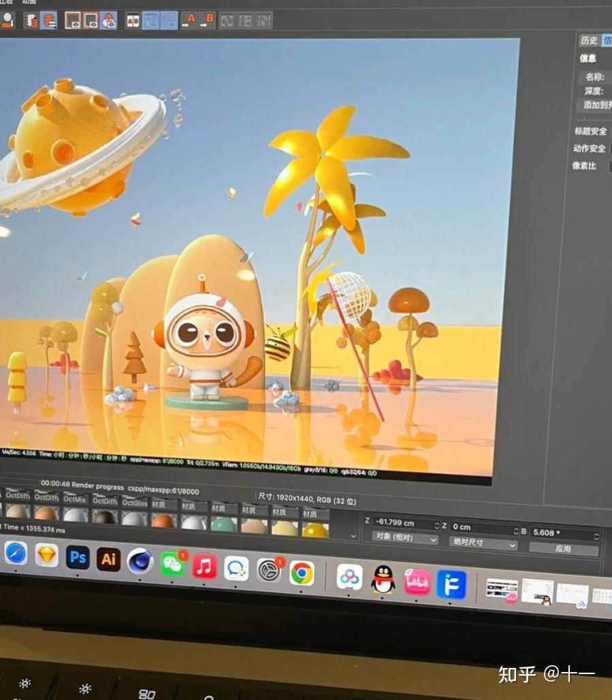The image size is (612, 700).
Task: Click the 00:00:48 Render progress text
Action: click(x=82, y=485)
